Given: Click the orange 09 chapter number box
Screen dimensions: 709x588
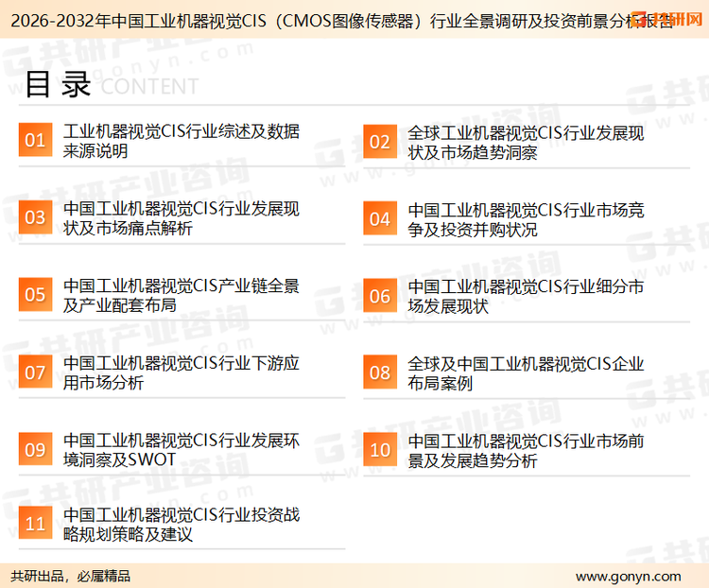Looking at the screenshot, I should coord(35,449).
